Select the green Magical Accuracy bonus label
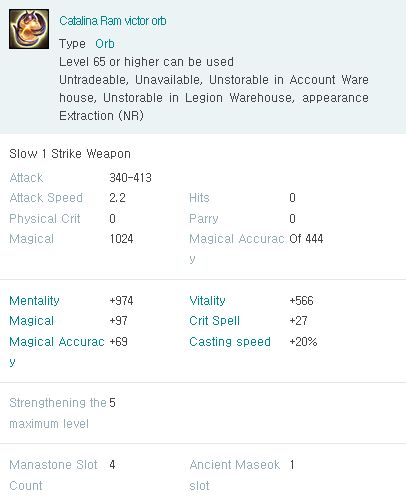Image resolution: width=406 pixels, height=502 pixels. 57,351
